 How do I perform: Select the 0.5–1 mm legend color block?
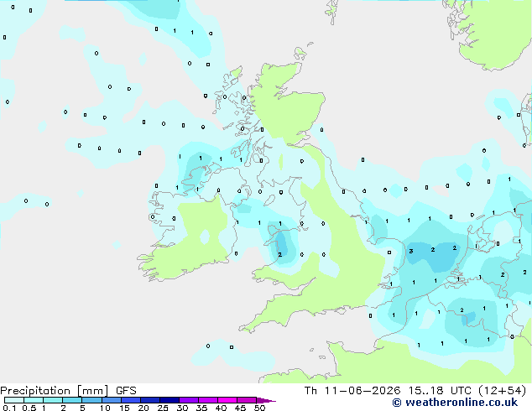(x=34, y=400)
